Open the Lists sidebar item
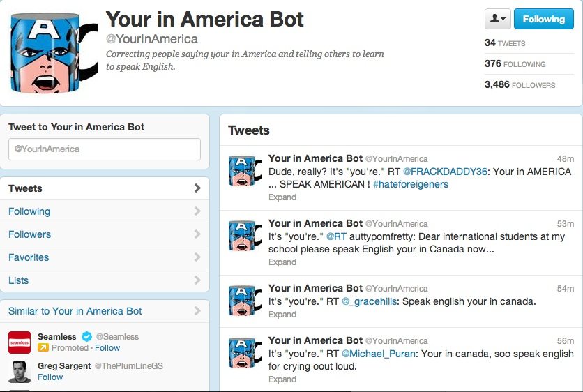583x392 pixels. [105, 280]
